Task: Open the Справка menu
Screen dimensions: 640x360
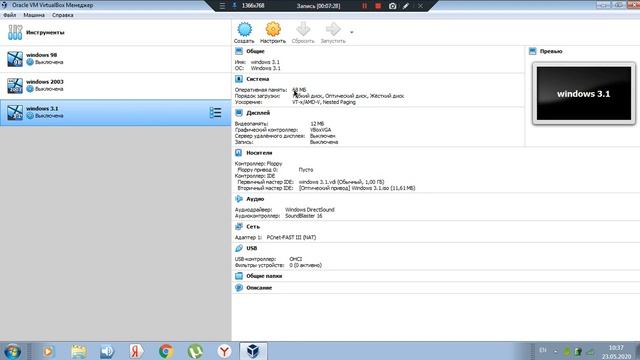Action: click(62, 15)
